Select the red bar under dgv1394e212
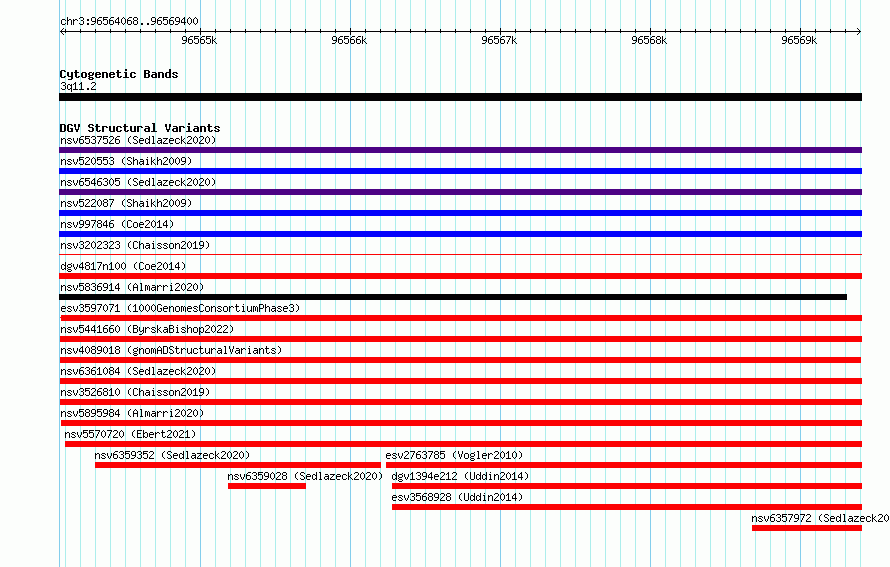890x567 pixels. point(627,486)
